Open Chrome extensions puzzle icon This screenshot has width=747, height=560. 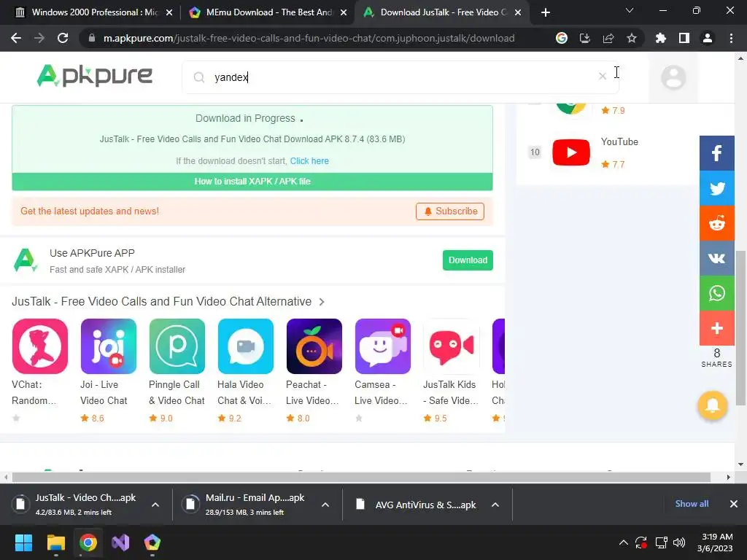tap(661, 38)
